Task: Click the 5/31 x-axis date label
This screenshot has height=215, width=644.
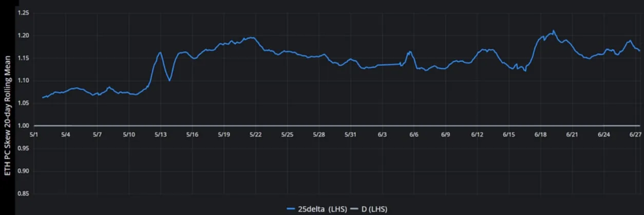Action: point(351,134)
